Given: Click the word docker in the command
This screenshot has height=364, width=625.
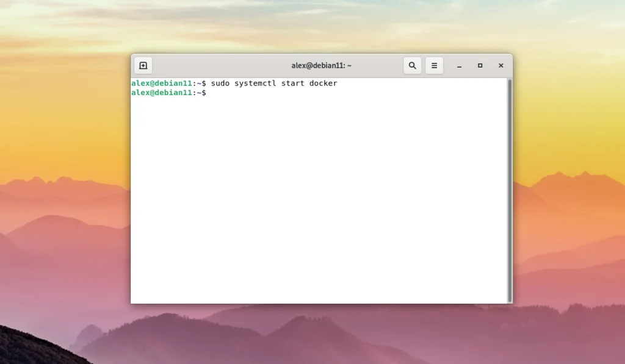Looking at the screenshot, I should (x=323, y=84).
